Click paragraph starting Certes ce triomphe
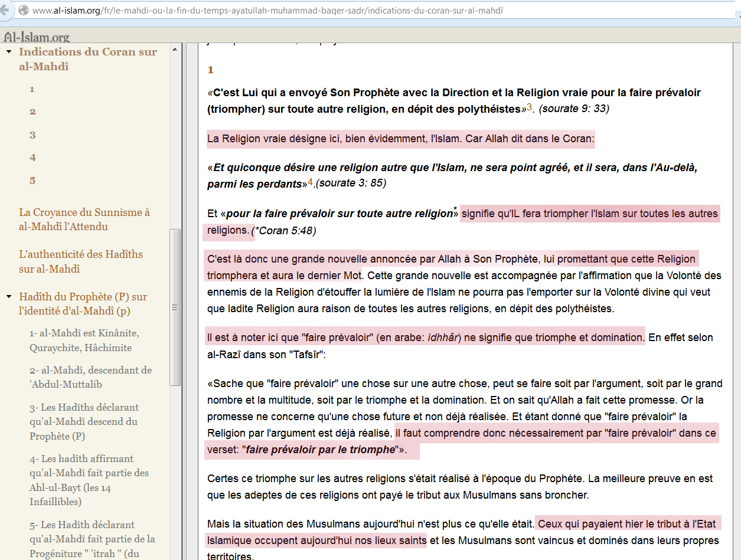 click(460, 487)
